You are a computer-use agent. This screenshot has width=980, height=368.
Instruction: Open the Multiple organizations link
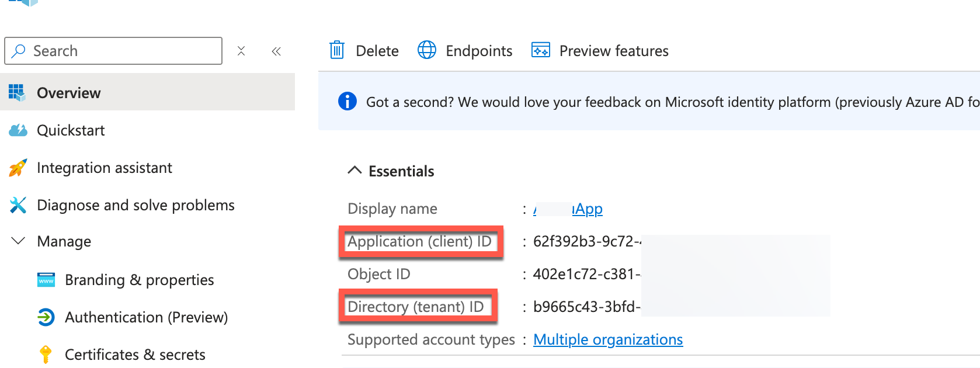click(x=608, y=339)
